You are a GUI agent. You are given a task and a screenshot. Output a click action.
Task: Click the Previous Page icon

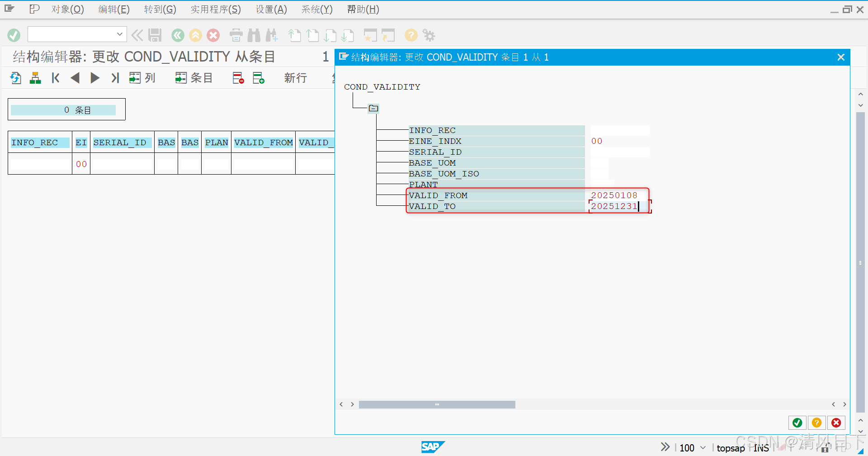point(312,35)
